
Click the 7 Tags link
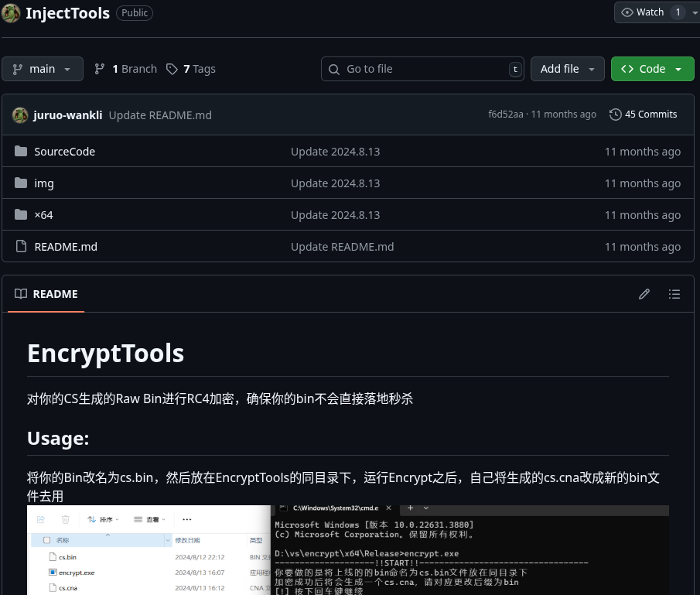(x=191, y=69)
